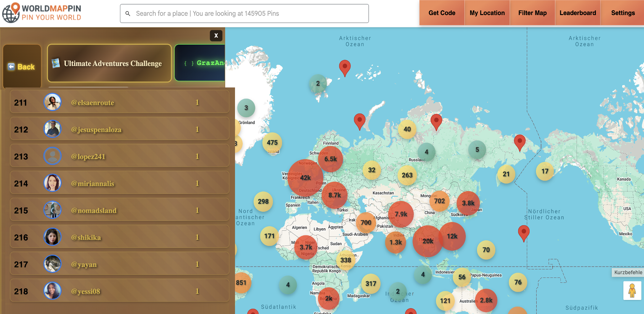Viewport: 644px width, 314px height.
Task: Open the 1.3k cluster over India
Action: pyautogui.click(x=396, y=242)
